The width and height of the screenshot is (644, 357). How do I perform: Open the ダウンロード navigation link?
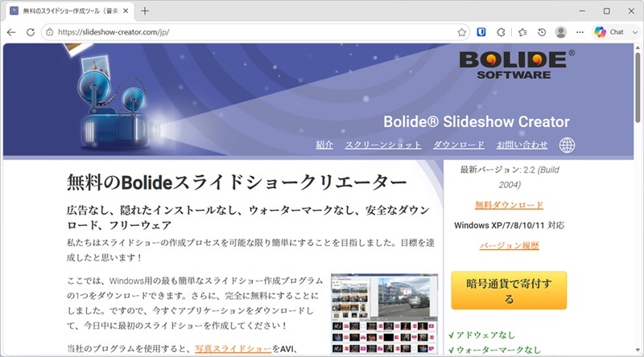[x=459, y=145]
